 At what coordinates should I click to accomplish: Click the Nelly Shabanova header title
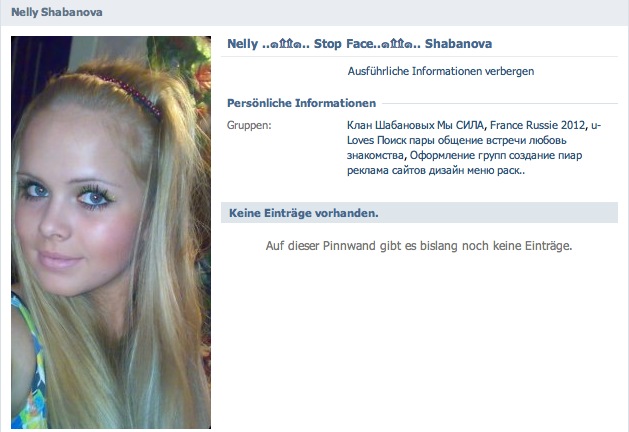57,12
